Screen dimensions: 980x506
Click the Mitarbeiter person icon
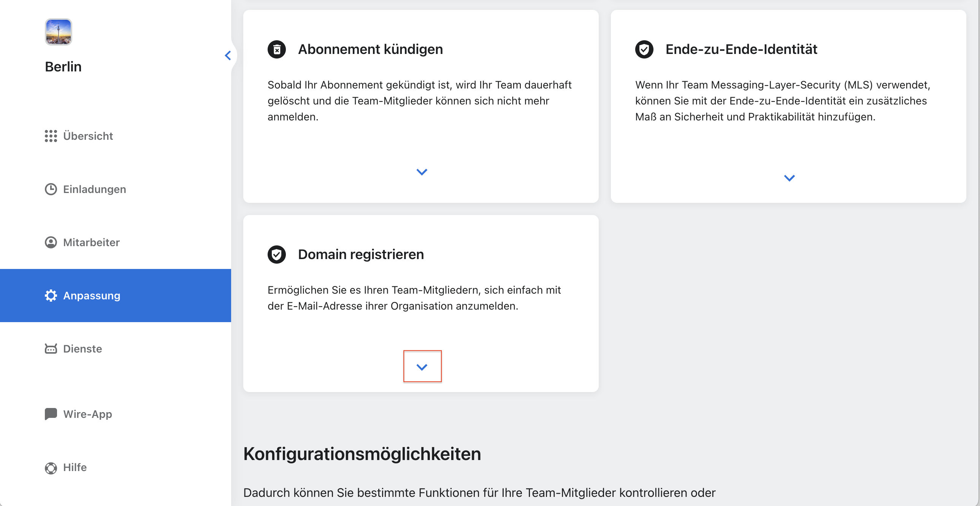[51, 242]
